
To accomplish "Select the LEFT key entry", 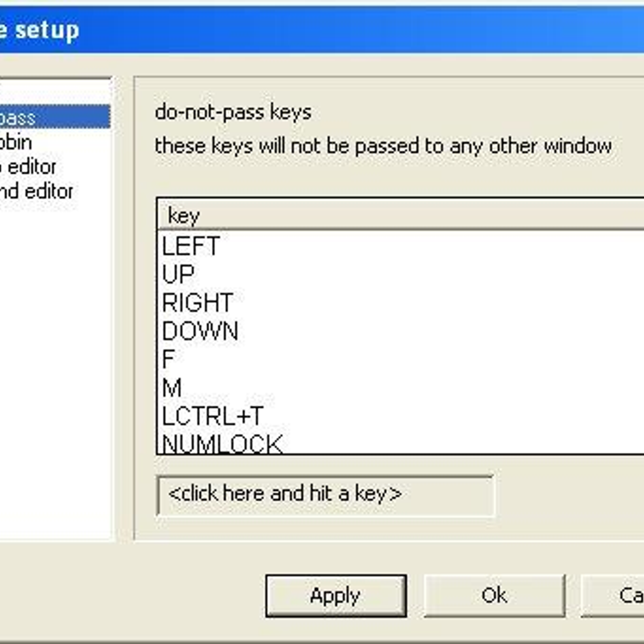I will [x=191, y=246].
